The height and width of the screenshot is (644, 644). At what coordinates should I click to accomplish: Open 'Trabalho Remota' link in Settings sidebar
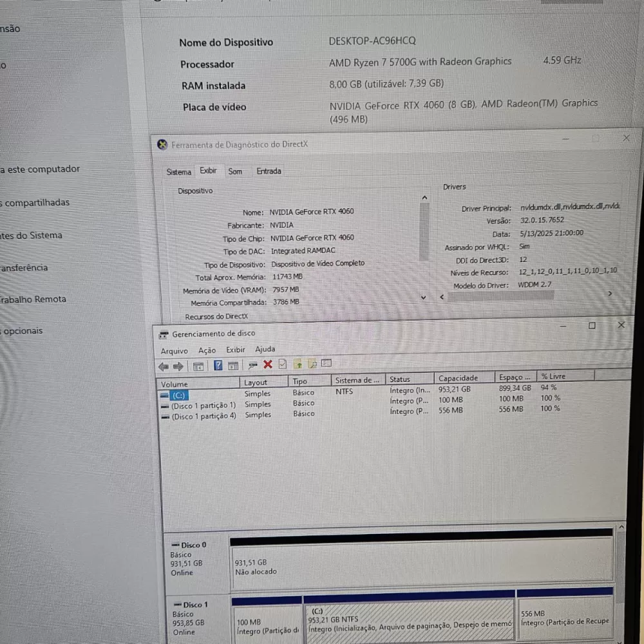pos(33,299)
